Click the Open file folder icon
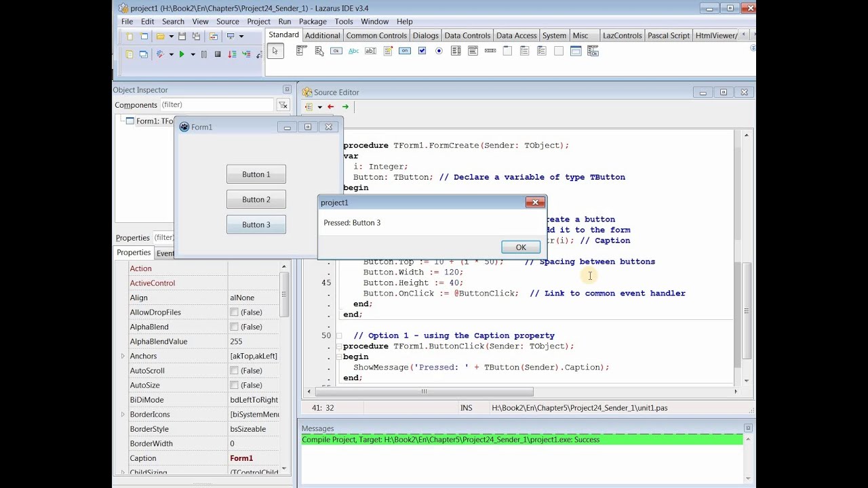 tap(161, 37)
